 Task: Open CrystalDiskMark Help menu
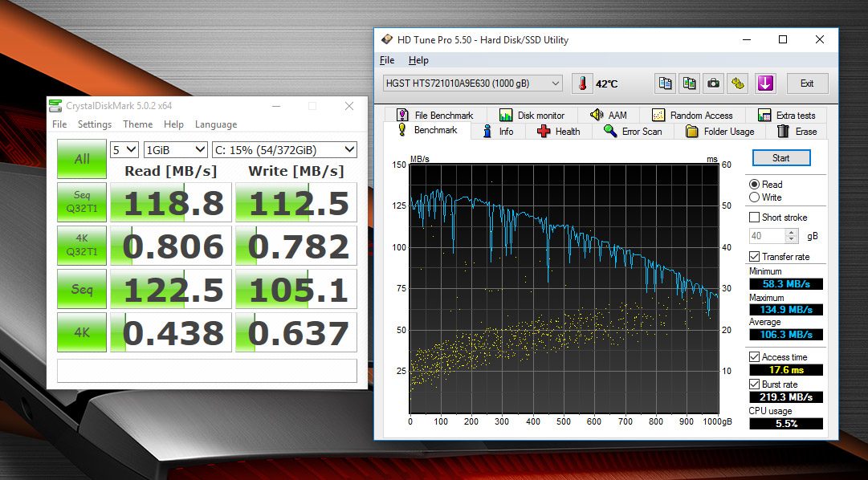pyautogui.click(x=173, y=124)
